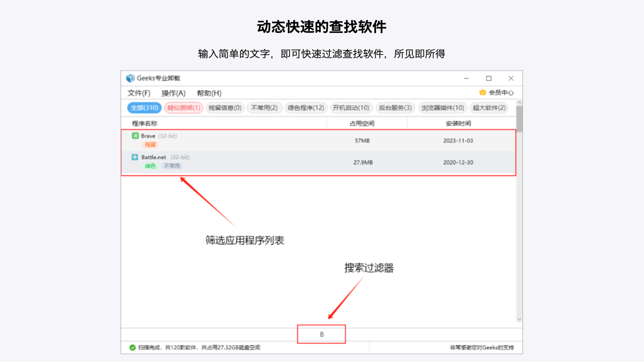Sort list by 安装时间 column header

click(x=458, y=123)
